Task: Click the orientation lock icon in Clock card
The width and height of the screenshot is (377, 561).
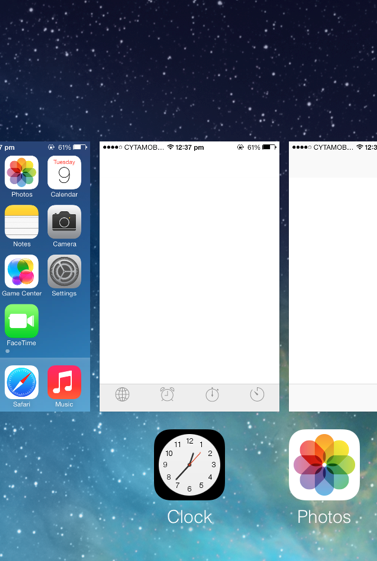Action: coord(240,147)
